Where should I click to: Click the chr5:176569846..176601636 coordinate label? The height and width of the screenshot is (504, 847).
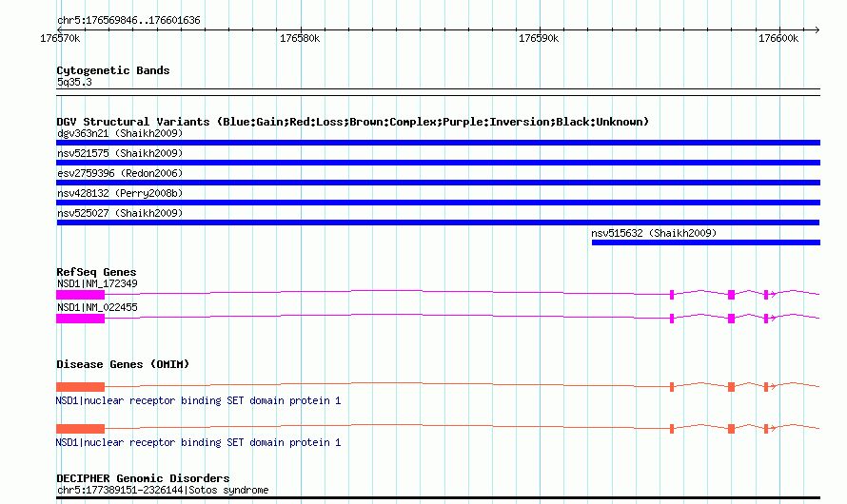pos(128,21)
